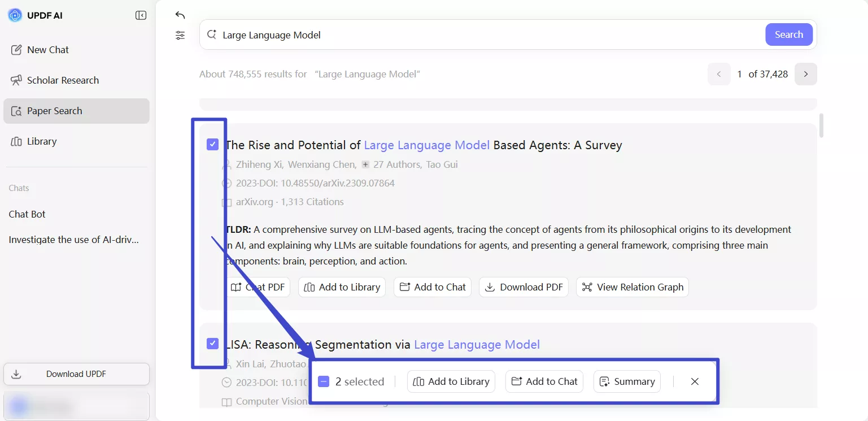Uncheck the Rise and Potential paper checkbox
Viewport: 868px width, 421px height.
pos(212,145)
